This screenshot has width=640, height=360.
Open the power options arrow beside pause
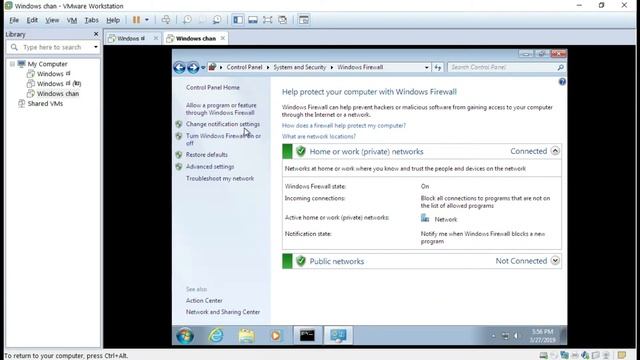[x=147, y=20]
